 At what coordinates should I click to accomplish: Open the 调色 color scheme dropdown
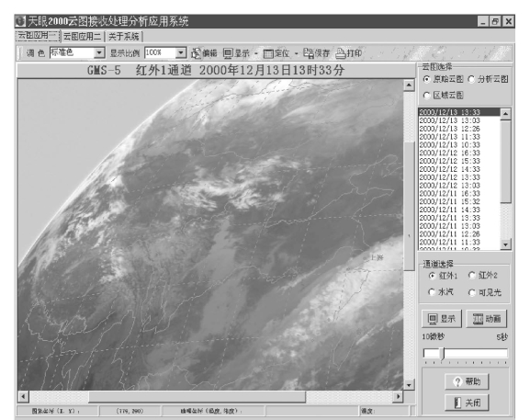click(99, 52)
